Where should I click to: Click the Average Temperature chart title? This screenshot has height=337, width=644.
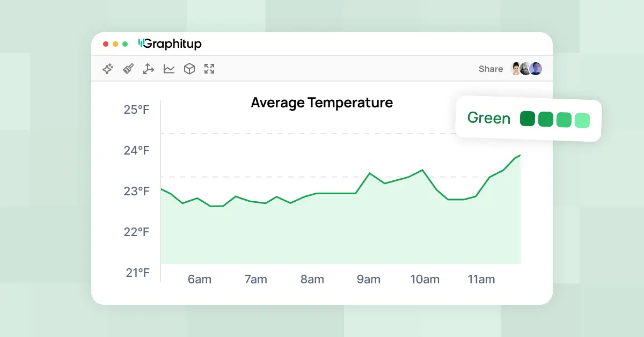[x=321, y=102]
